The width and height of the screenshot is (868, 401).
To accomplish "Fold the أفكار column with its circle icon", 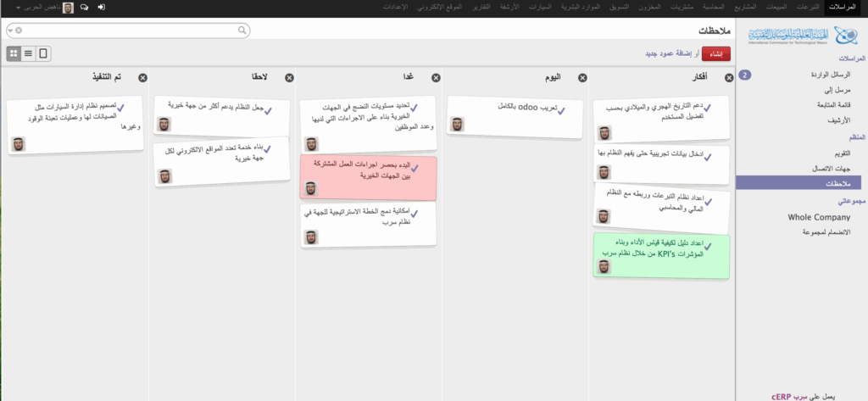I will tap(729, 78).
